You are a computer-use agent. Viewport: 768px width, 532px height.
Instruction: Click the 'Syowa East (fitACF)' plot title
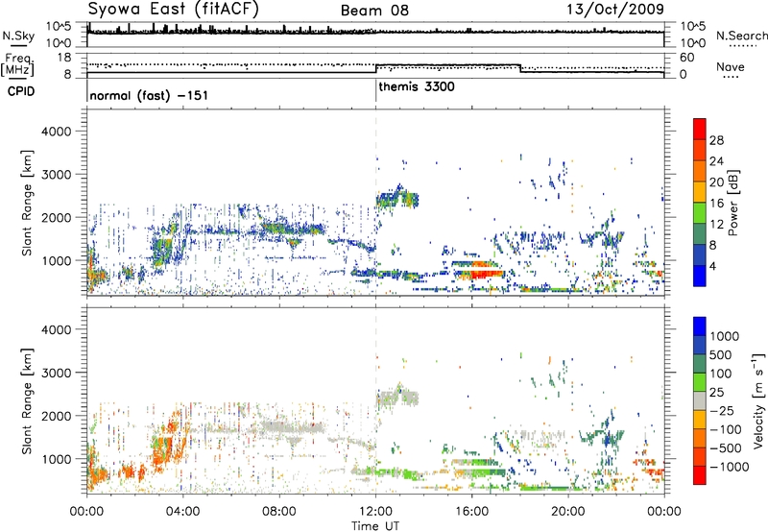(x=174, y=9)
